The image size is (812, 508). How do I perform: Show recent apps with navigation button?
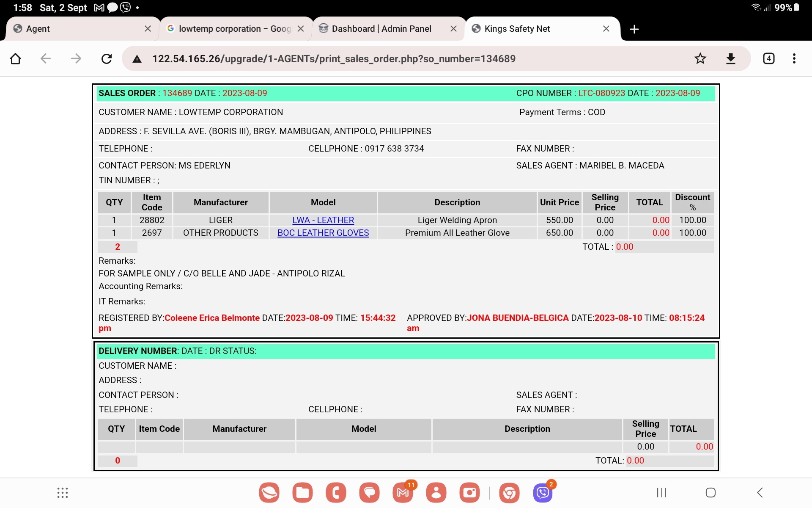662,492
